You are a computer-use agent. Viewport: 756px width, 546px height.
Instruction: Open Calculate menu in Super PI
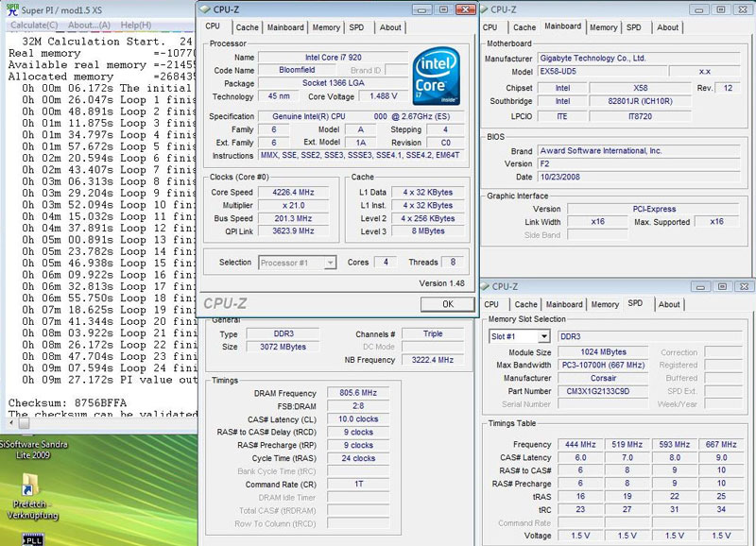pos(33,25)
